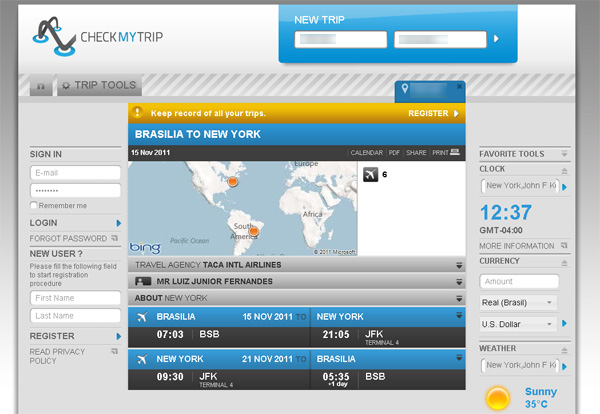
Task: Expand the Brasilia to New York flight segment
Action: 459,315
